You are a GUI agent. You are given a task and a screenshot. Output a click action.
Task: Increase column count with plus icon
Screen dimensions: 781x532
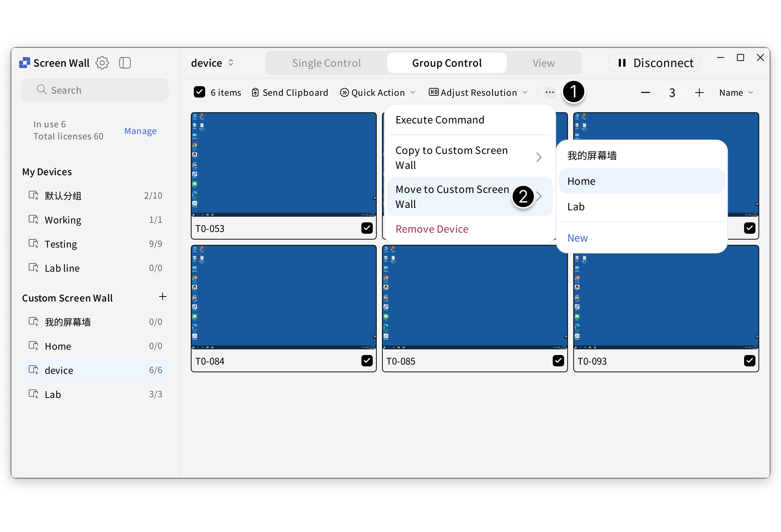pos(699,93)
